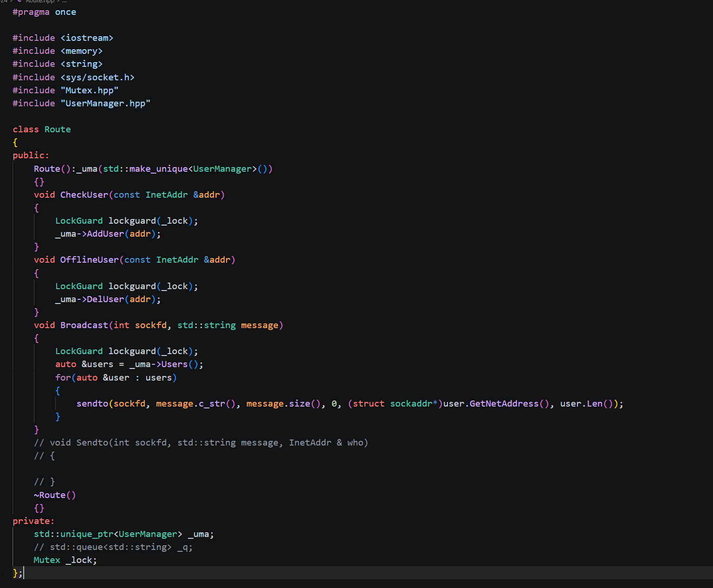Screen dimensions: 713x588
Task: Click the "// {" comment line
Action: 45,456
